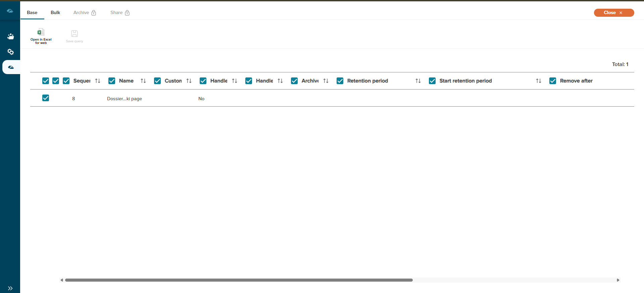Click the Remove after header label
Screen dimensions: 644x293
coord(576,81)
